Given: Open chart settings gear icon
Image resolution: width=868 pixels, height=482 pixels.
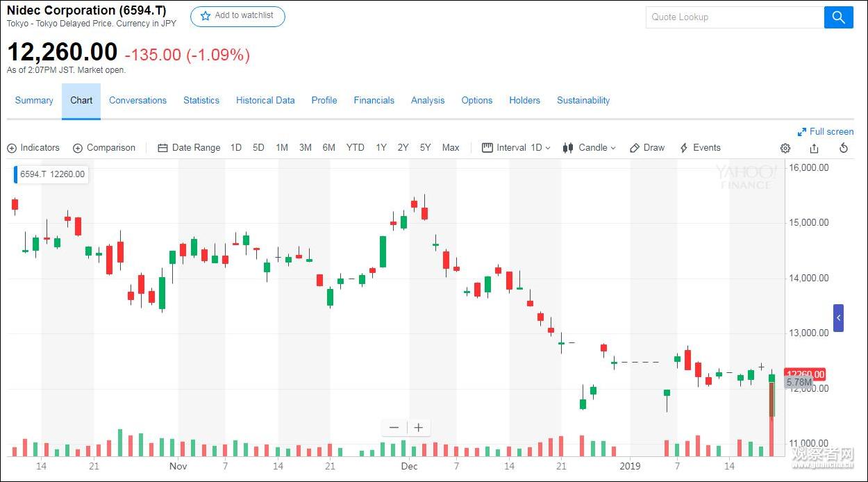Looking at the screenshot, I should click(785, 148).
